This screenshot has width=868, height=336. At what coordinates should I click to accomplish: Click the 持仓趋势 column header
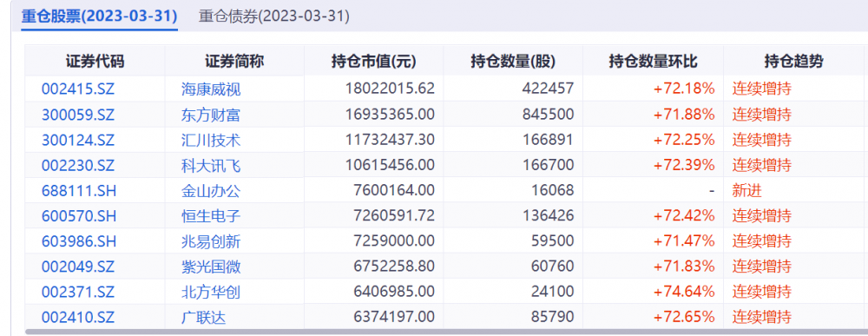(x=794, y=61)
